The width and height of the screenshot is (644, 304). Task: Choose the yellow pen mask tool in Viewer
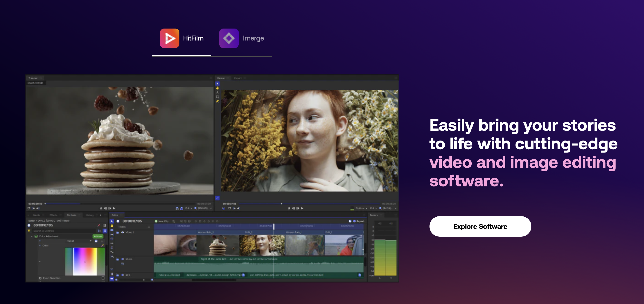pyautogui.click(x=217, y=101)
